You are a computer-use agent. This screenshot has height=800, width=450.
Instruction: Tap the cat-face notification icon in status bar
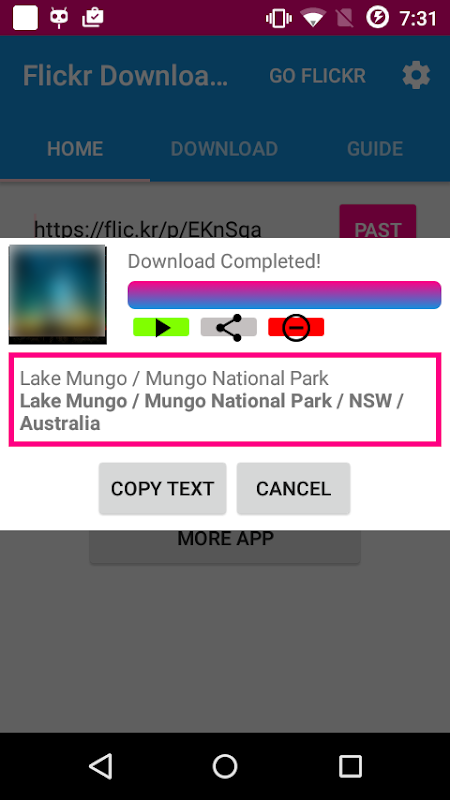(x=59, y=18)
